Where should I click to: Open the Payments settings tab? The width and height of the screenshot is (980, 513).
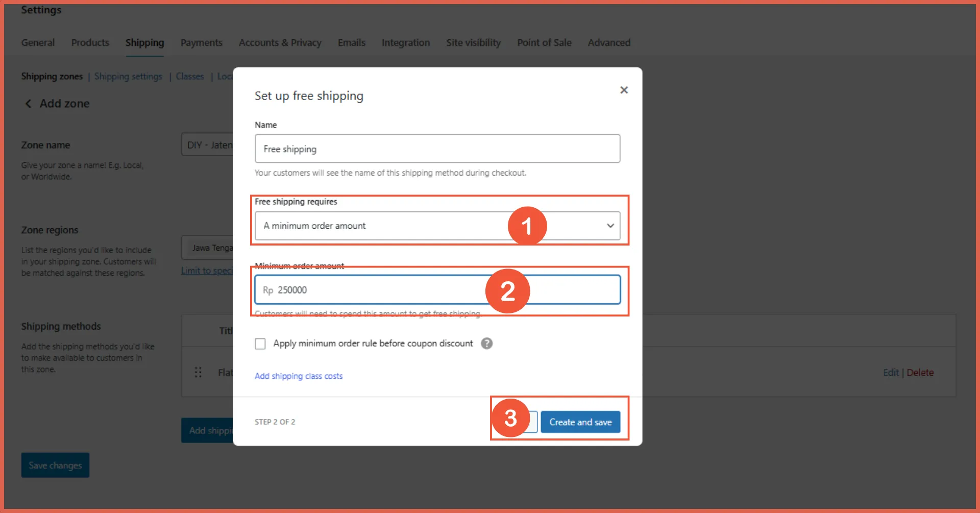[x=201, y=43]
